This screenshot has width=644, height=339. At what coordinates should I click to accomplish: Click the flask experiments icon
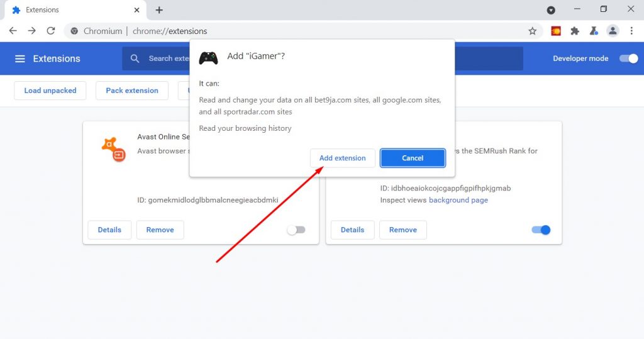pos(594,31)
